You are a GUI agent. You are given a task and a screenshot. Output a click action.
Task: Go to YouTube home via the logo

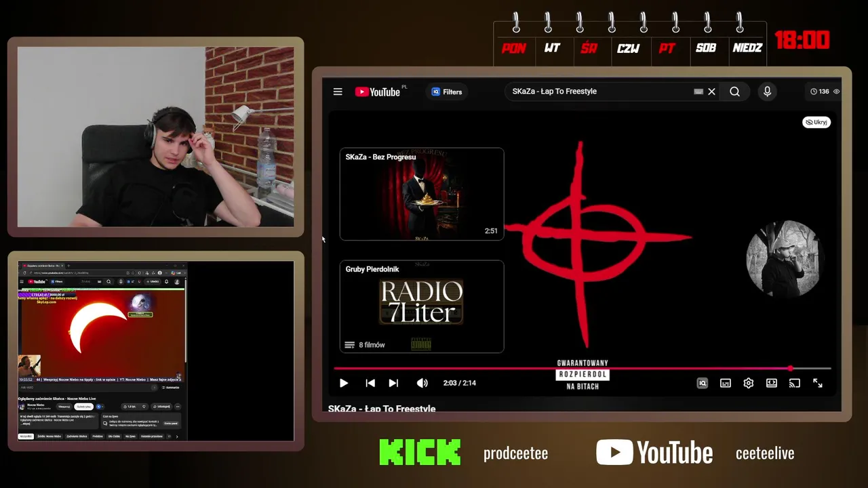click(x=378, y=91)
